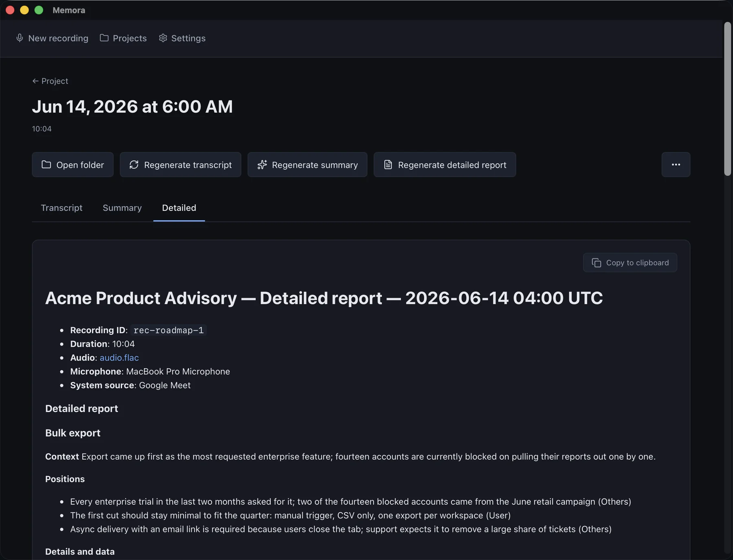
Task: Click the vertical scrollbar thumb
Action: [x=727, y=99]
